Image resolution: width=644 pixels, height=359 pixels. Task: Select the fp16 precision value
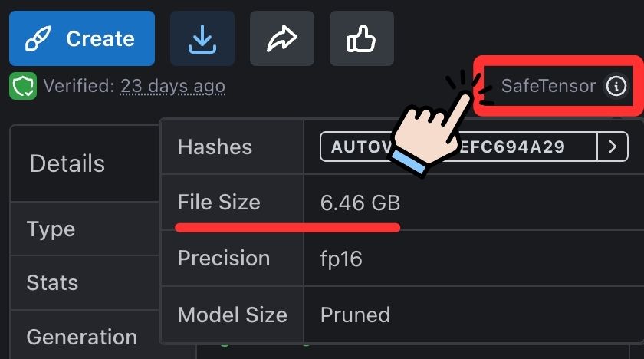(x=341, y=259)
